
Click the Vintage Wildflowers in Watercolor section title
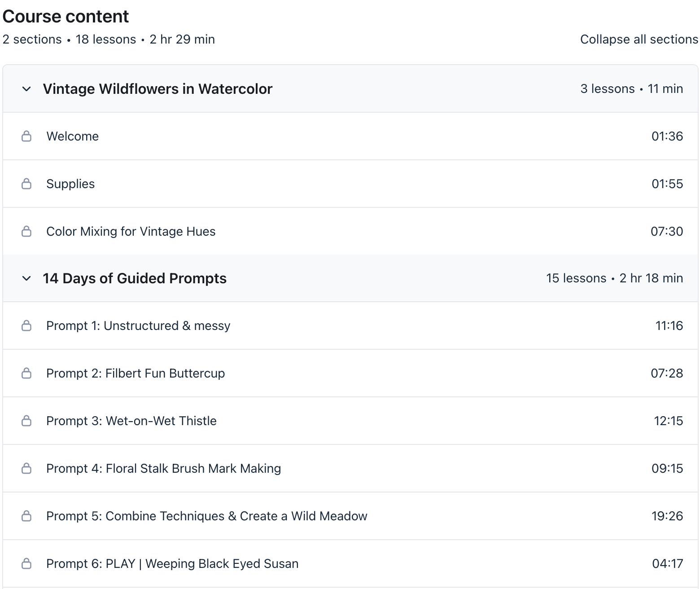(x=157, y=89)
